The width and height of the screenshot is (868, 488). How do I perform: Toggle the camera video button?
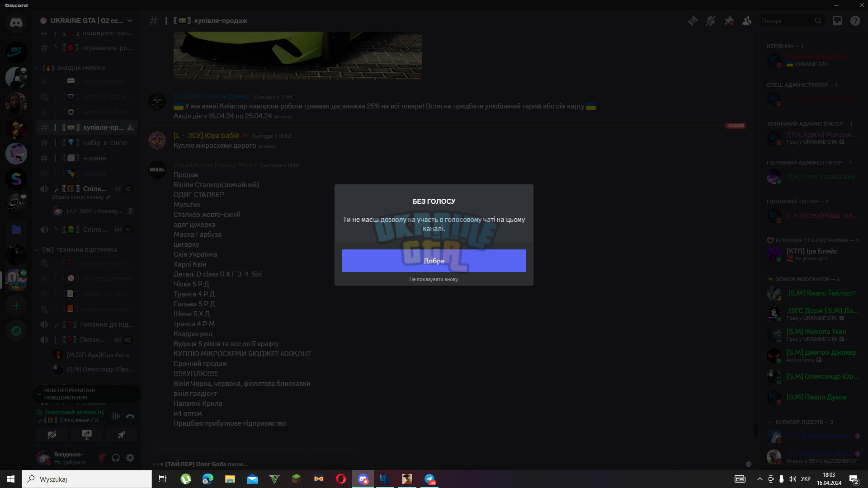coord(52,435)
